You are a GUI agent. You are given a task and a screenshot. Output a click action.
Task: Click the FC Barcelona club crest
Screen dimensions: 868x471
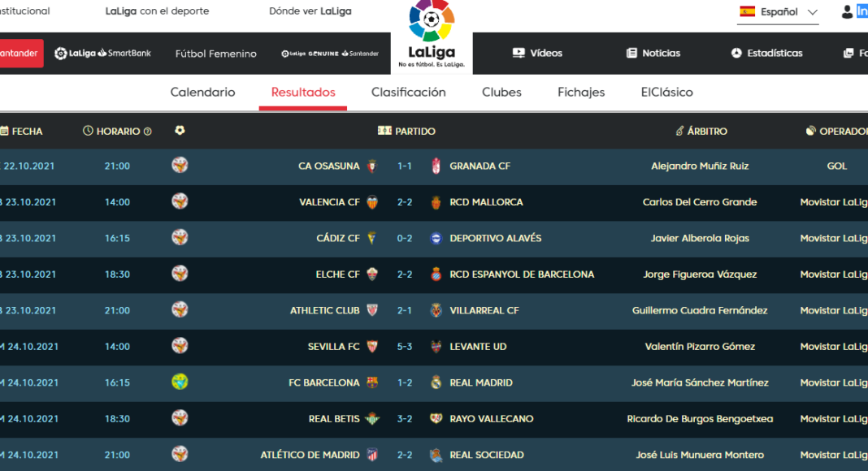point(372,382)
